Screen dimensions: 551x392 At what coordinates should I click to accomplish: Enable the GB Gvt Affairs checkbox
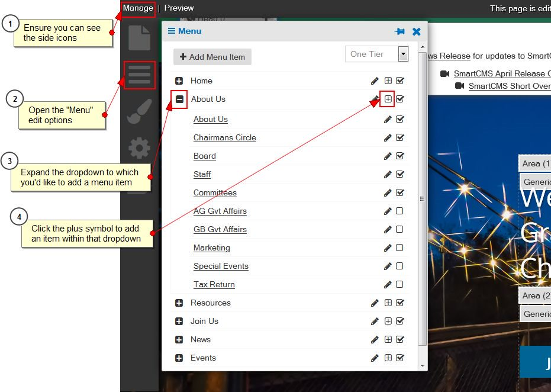click(399, 229)
